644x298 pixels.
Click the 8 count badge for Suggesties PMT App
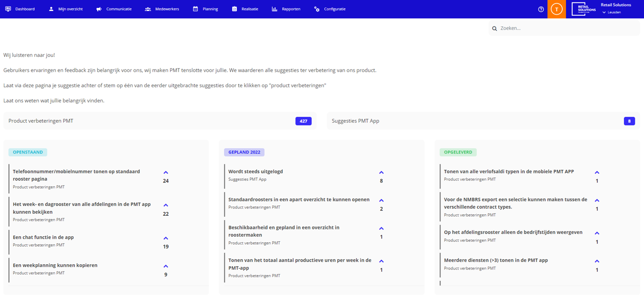[629, 121]
